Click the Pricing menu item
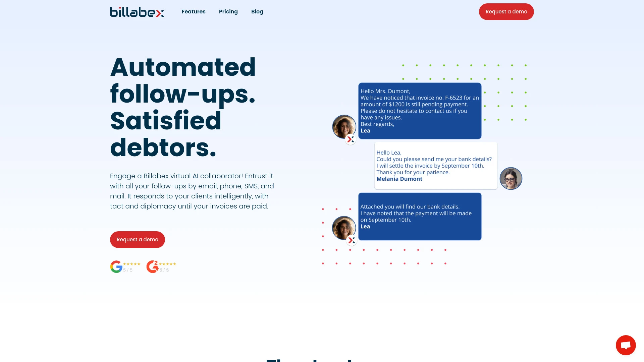 coord(228,11)
